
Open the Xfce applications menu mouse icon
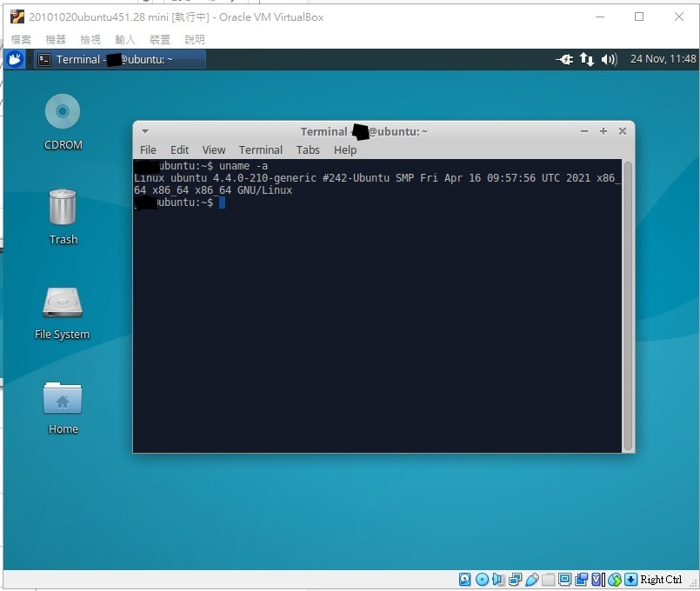15,59
